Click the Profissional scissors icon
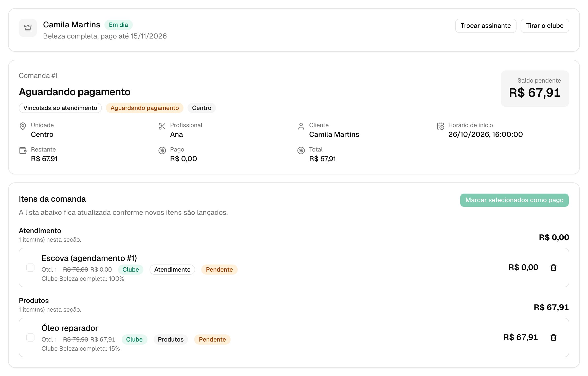588x376 pixels. point(162,126)
